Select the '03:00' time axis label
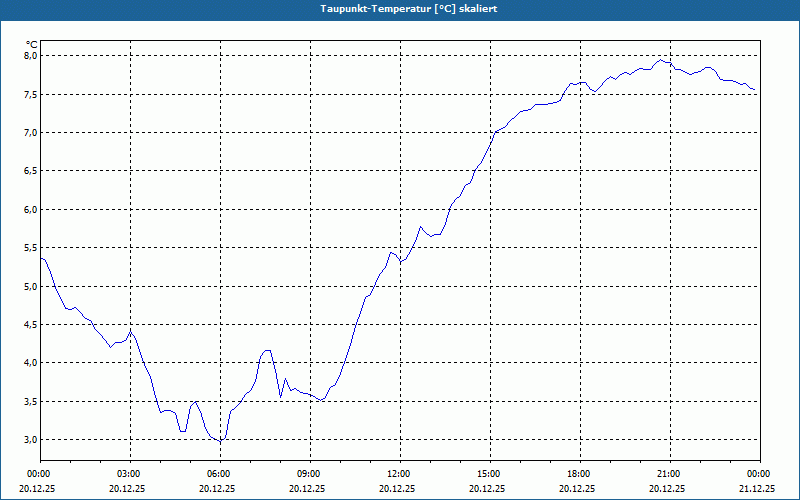 point(131,474)
